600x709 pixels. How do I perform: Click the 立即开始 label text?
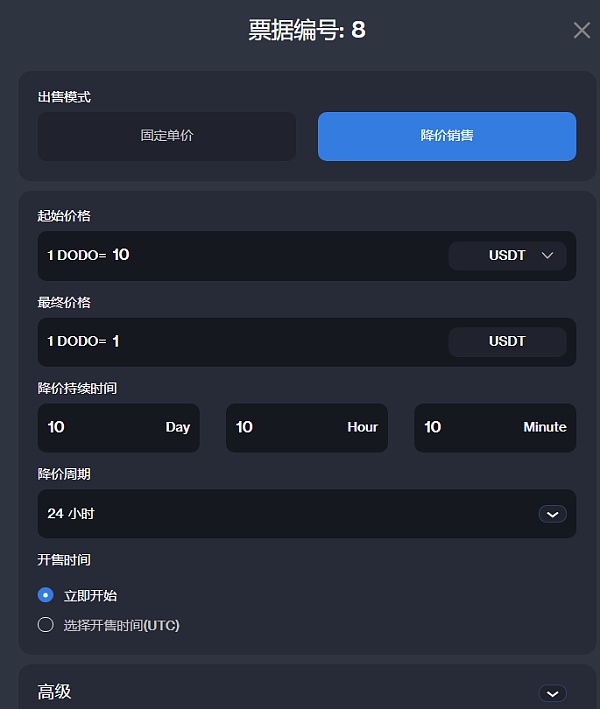point(91,596)
